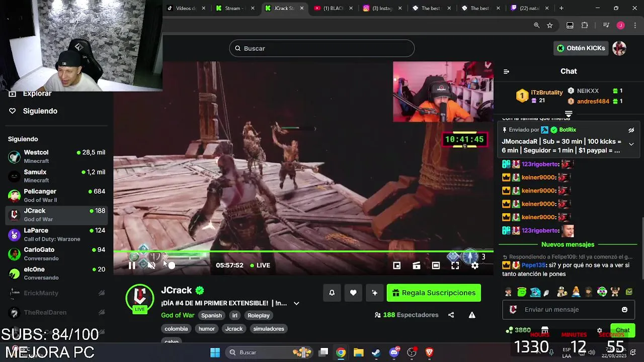Open Chrome's three-dot menu

coord(634,25)
